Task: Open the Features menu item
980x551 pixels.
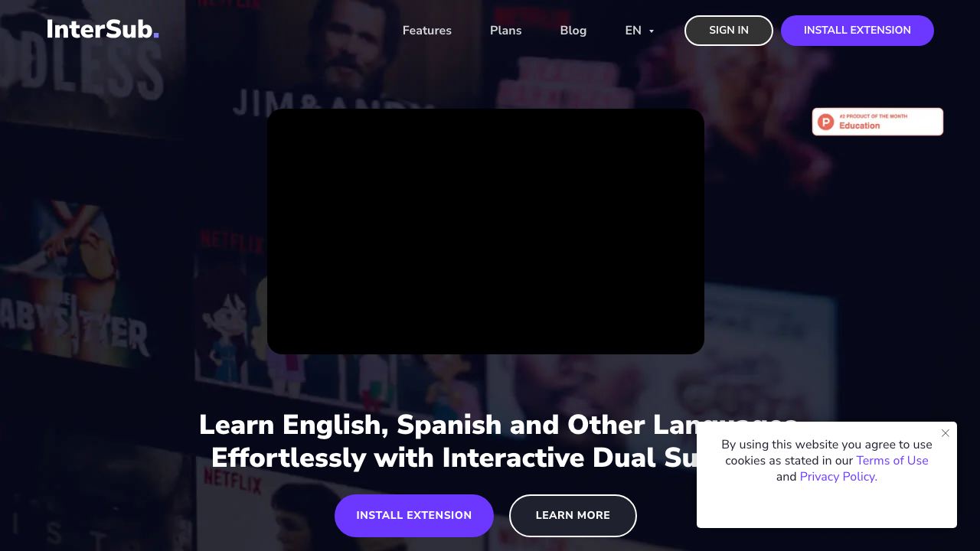Action: coord(427,31)
